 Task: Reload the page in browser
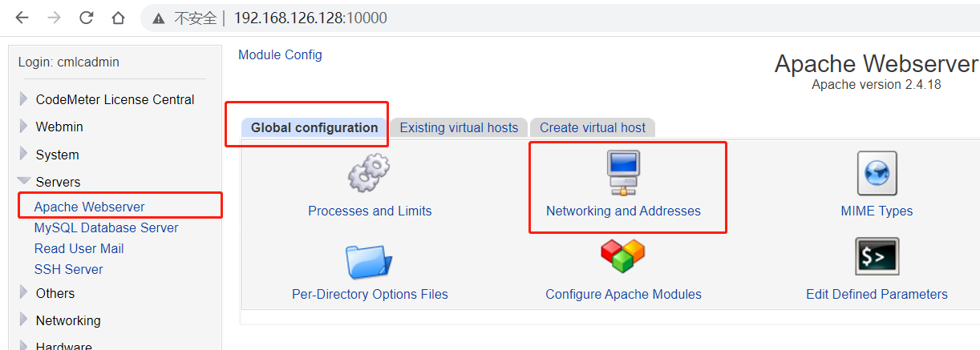(x=86, y=18)
